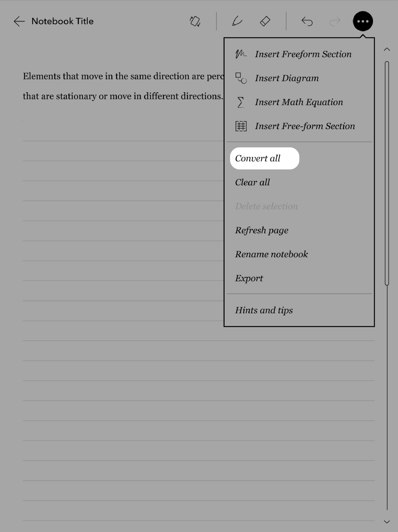
Task: Click Rename notebook option
Action: click(271, 254)
